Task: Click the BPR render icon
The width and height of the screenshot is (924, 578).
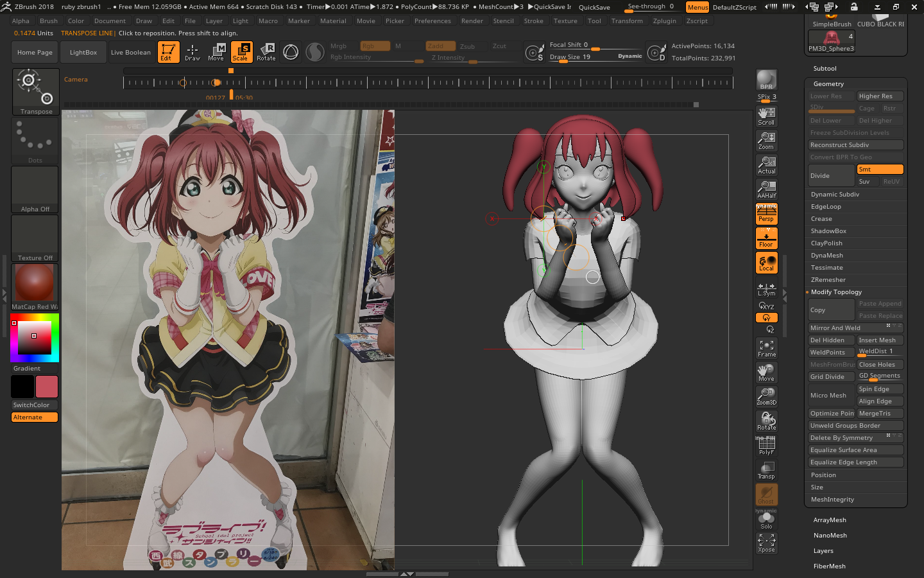Action: [x=766, y=80]
